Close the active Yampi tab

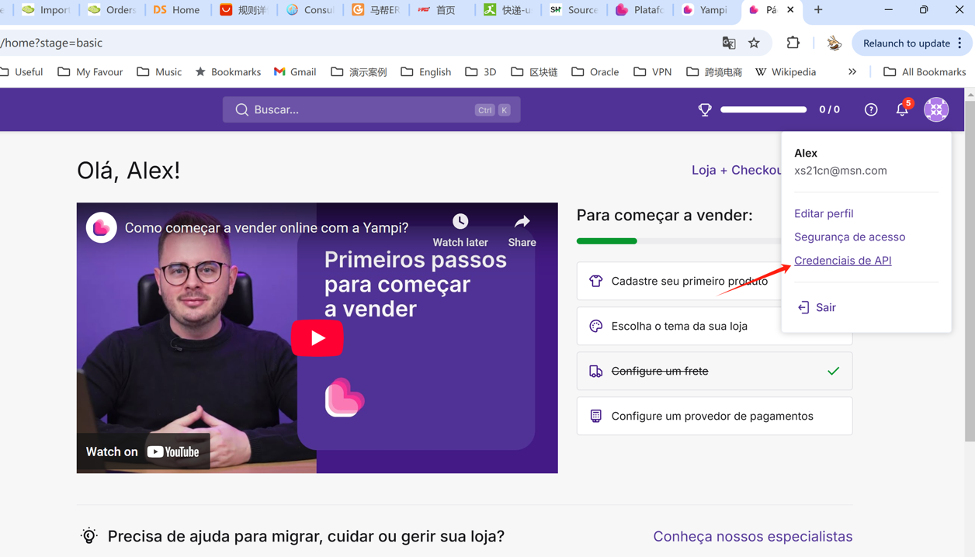[x=790, y=9]
